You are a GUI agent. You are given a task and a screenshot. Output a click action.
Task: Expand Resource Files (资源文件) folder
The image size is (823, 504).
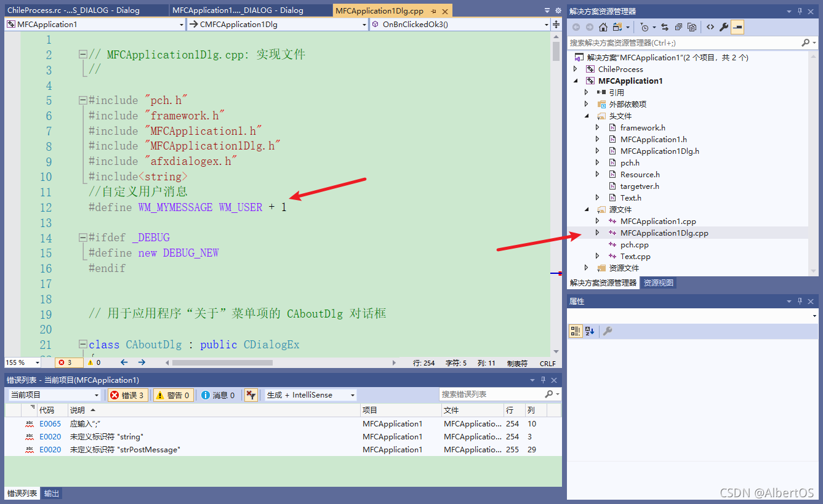(587, 268)
